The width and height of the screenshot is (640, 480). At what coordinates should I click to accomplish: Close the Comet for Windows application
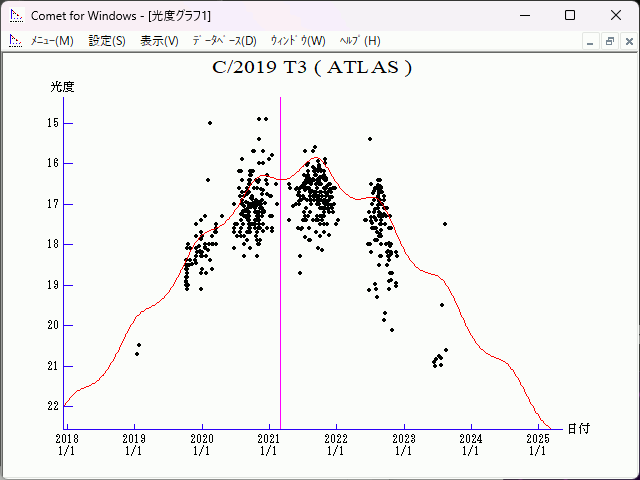tap(615, 15)
